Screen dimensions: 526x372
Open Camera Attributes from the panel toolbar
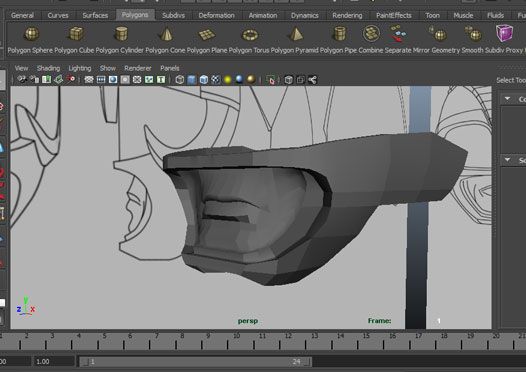34,80
